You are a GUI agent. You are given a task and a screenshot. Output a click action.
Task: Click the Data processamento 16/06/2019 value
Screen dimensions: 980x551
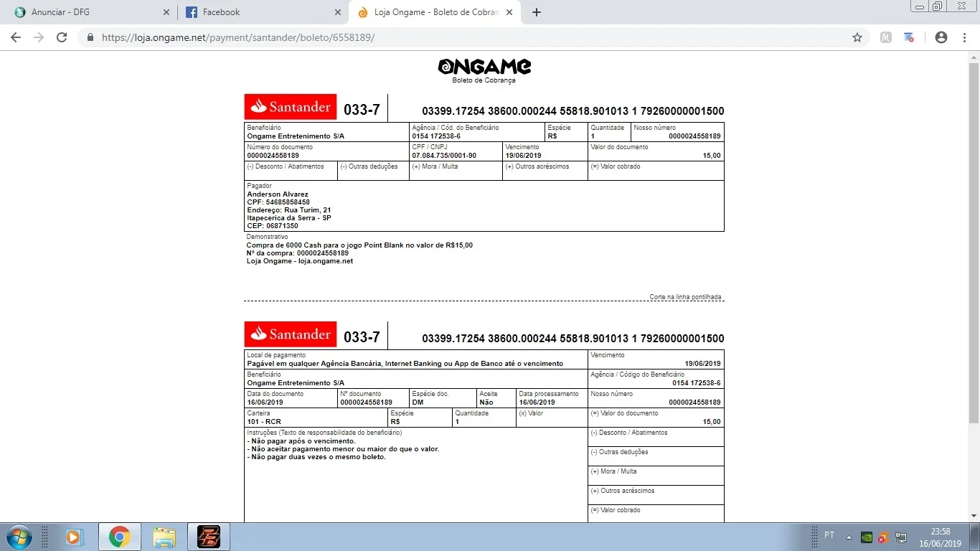(x=537, y=402)
